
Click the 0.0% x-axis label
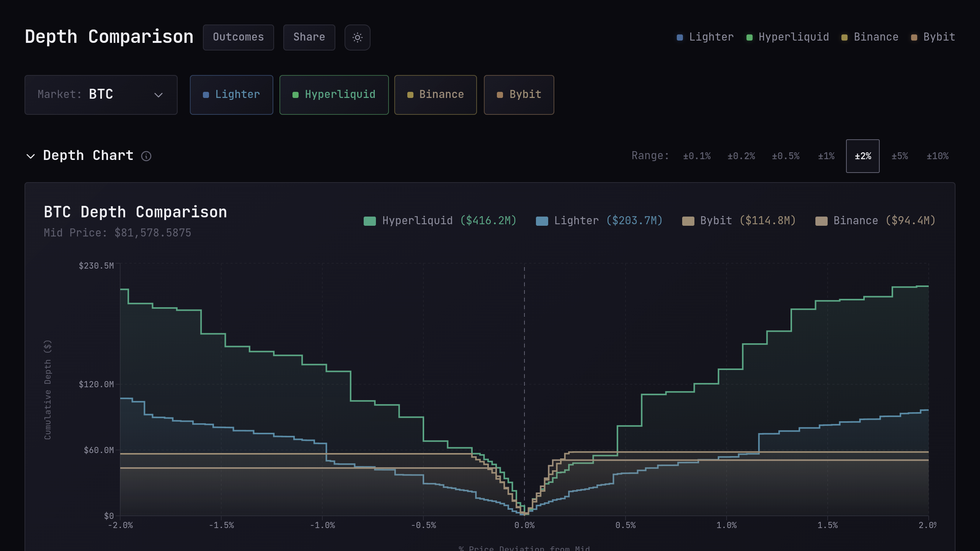tap(524, 525)
